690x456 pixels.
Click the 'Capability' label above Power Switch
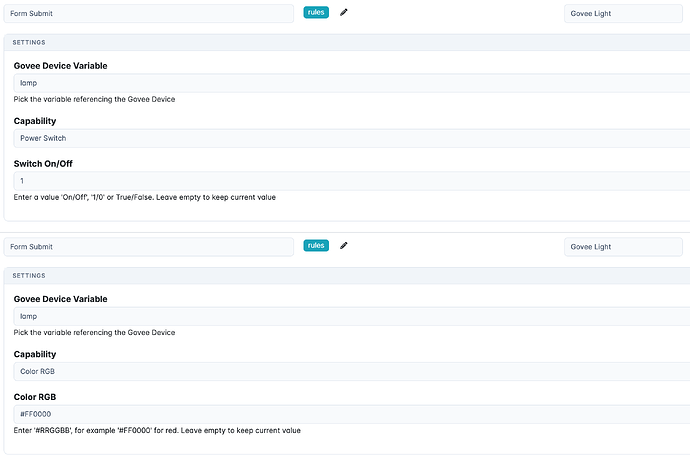click(x=35, y=121)
